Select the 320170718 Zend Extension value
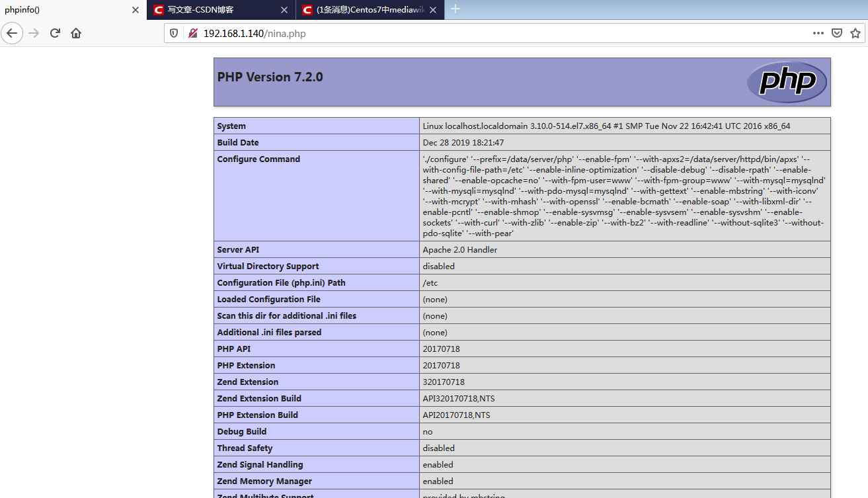This screenshot has width=868, height=498. [x=444, y=382]
